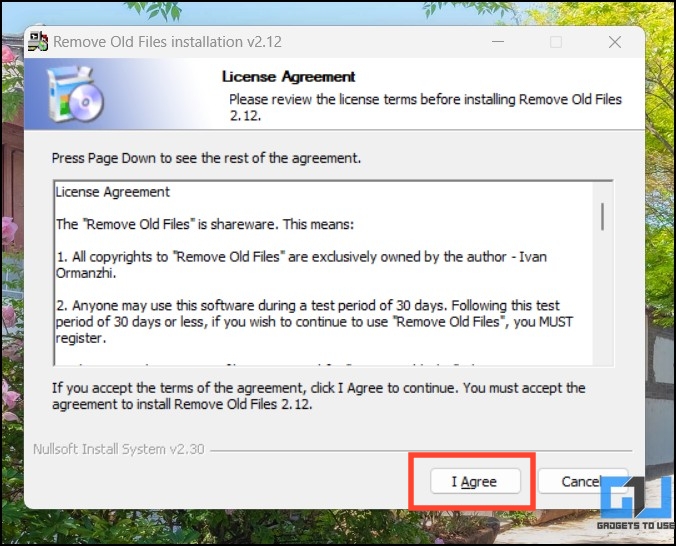The width and height of the screenshot is (676, 546).
Task: Click the shareware statement line in license
Action: pyautogui.click(x=205, y=224)
